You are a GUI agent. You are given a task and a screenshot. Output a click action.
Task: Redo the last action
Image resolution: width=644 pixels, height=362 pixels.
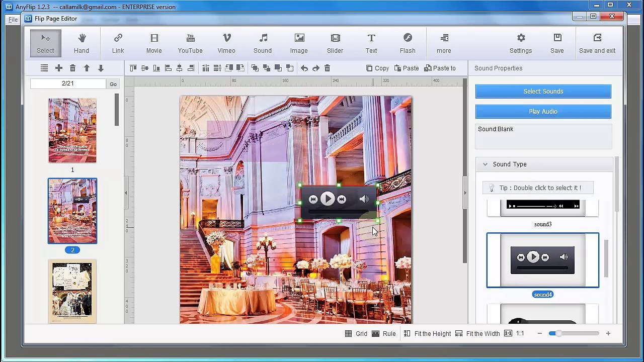[x=316, y=68]
